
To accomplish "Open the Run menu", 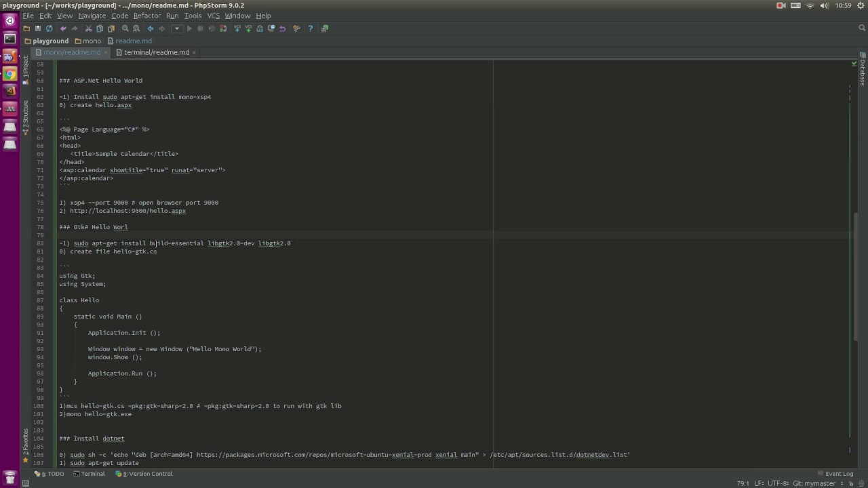I will pos(172,16).
